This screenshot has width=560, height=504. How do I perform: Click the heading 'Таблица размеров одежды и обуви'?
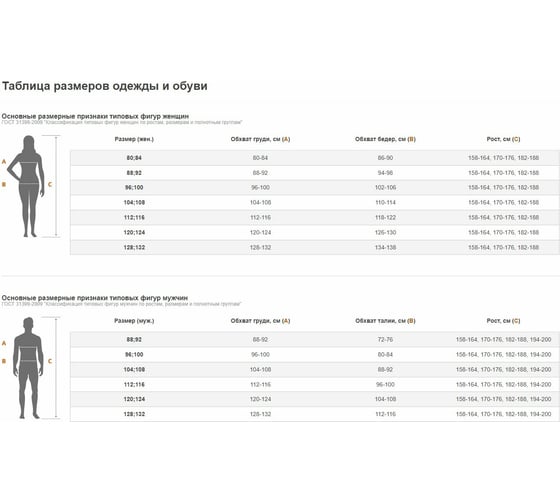105,86
